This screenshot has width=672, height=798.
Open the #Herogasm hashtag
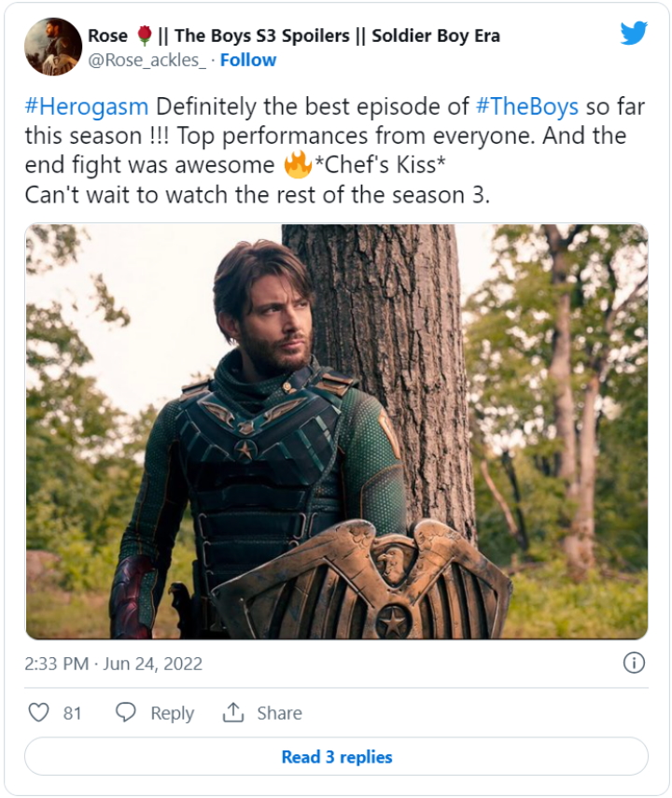coord(86,106)
